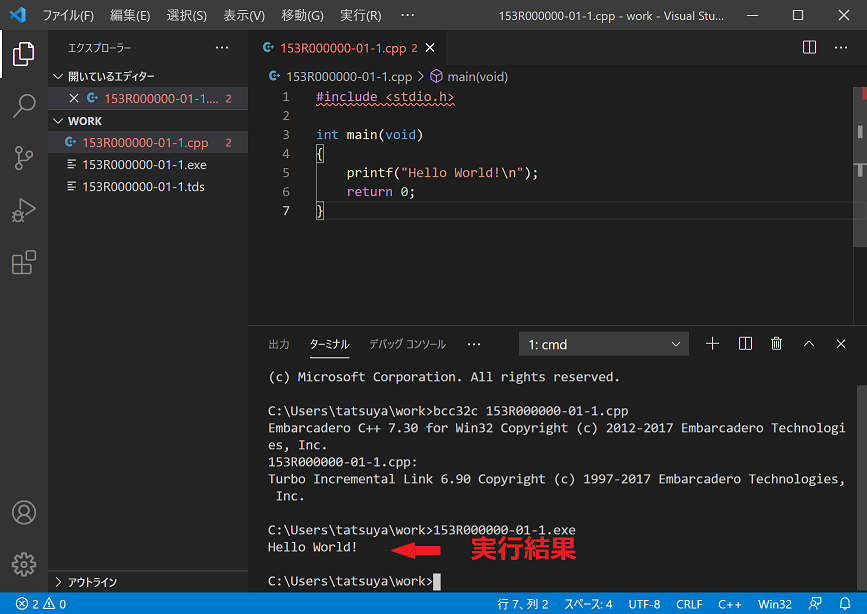867x614 pixels.
Task: Open the ファイル(F) menu
Action: click(67, 16)
